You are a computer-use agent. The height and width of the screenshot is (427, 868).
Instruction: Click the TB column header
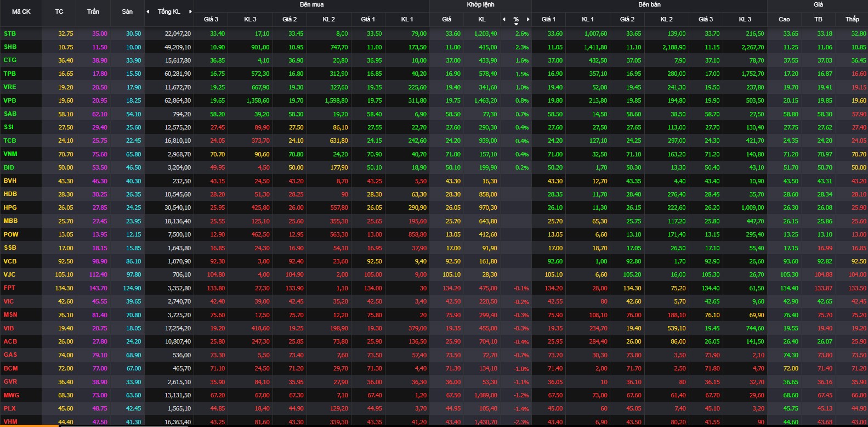818,19
